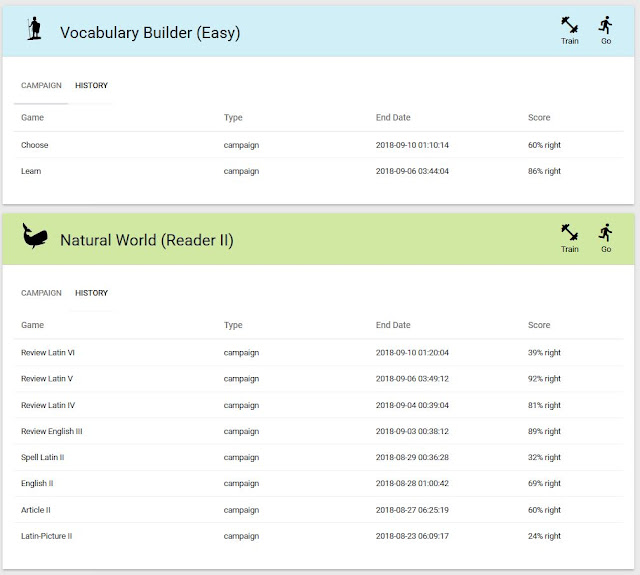The height and width of the screenshot is (575, 640).
Task: Click end date 2018-09-10 01:10:14
Action: point(412,145)
